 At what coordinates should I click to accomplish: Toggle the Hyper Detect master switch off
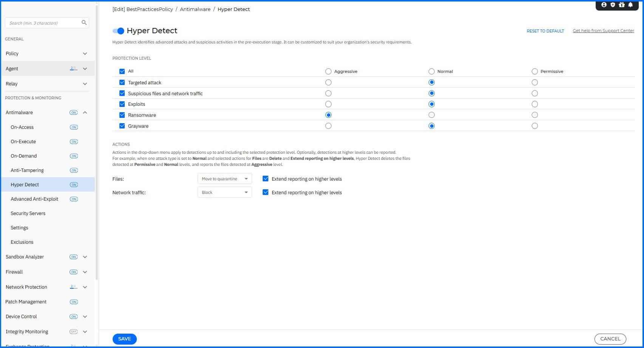[118, 31]
